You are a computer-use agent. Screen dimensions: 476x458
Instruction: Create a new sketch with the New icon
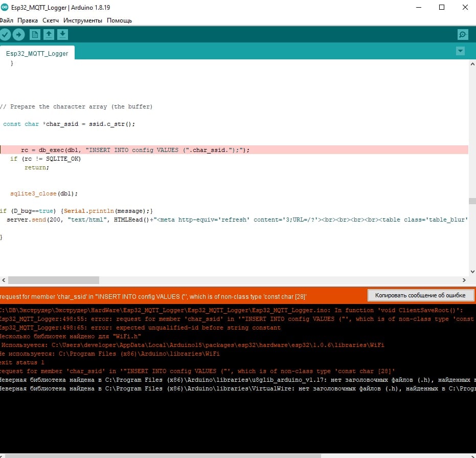(x=35, y=35)
